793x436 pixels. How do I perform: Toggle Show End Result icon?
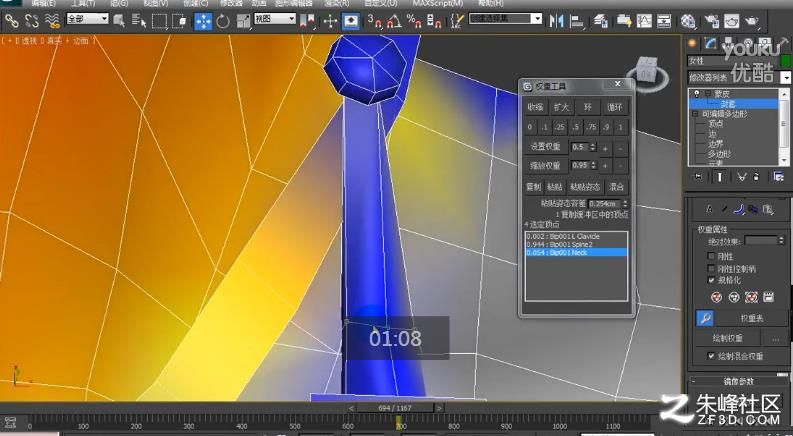point(720,177)
